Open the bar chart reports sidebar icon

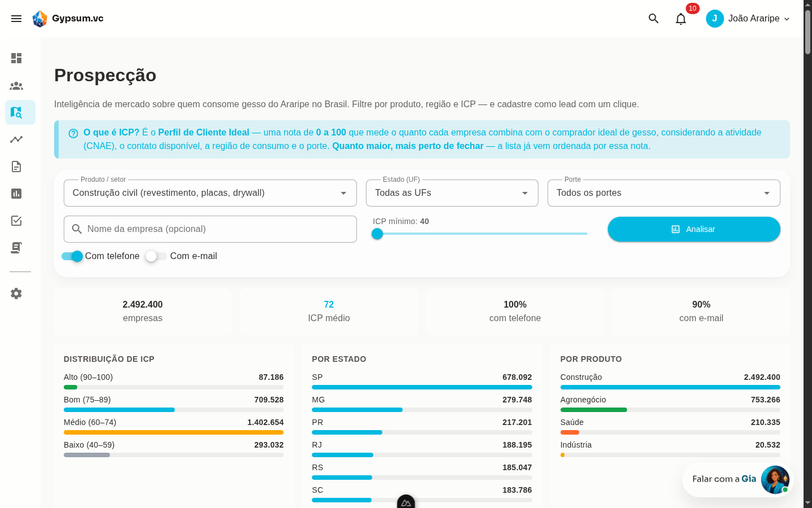pos(16,194)
